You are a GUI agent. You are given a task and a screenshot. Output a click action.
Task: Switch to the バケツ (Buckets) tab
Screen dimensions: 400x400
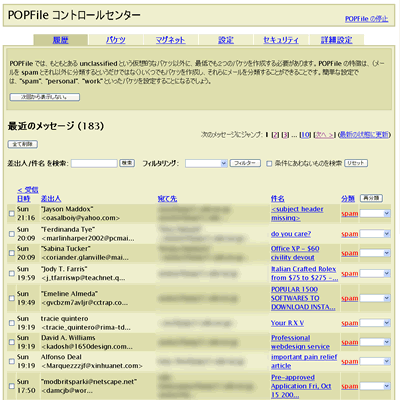coord(116,40)
